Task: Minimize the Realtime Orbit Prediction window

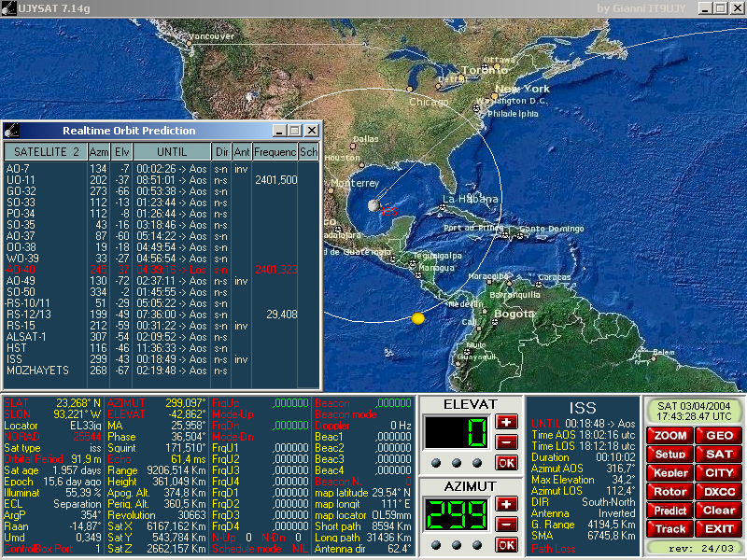Action: 279,131
